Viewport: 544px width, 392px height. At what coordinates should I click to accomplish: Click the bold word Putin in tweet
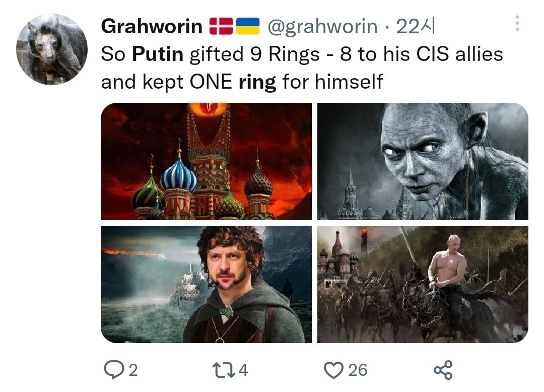click(158, 54)
